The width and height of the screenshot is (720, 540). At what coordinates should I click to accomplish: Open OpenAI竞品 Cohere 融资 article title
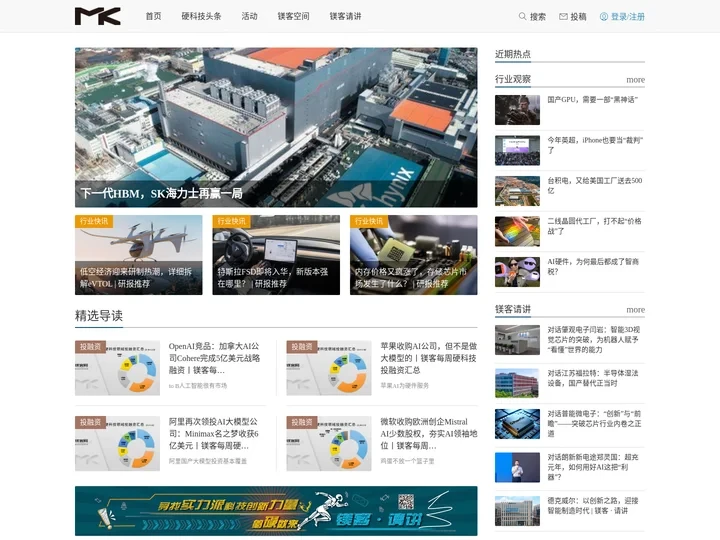tap(214, 358)
